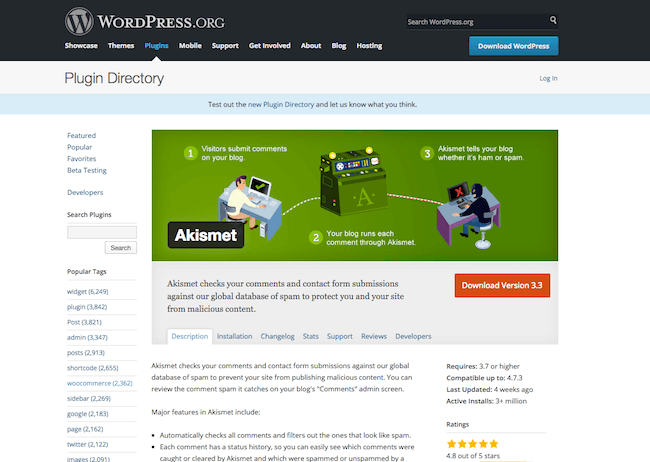Image resolution: width=650 pixels, height=462 pixels.
Task: Open the Plugins menu item
Action: tap(156, 46)
